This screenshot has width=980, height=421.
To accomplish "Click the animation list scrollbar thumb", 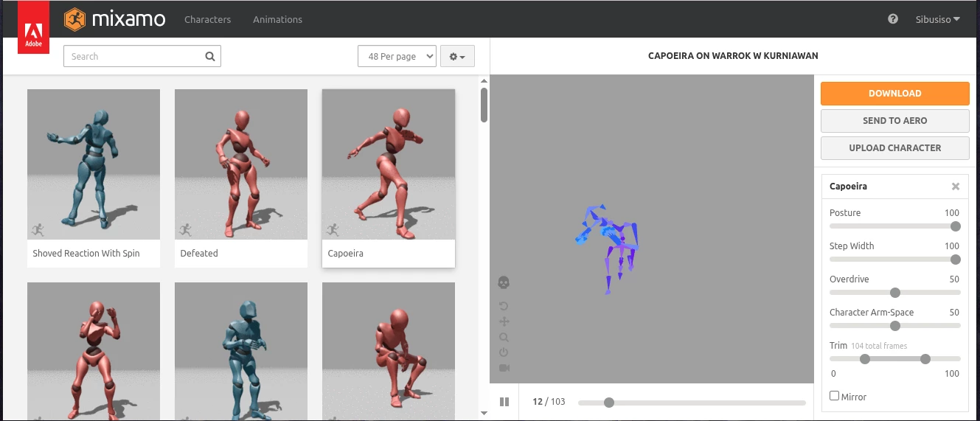I will click(484, 105).
